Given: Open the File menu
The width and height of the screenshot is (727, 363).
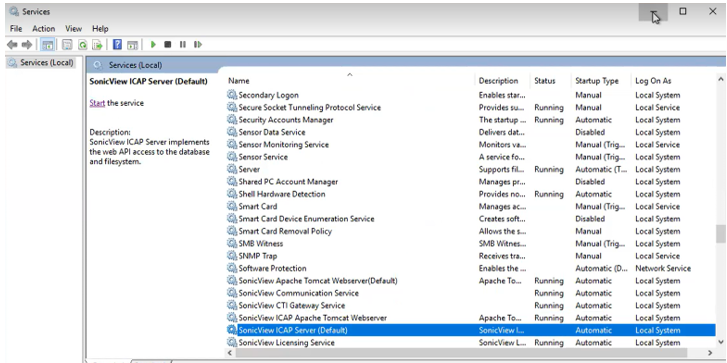Looking at the screenshot, I should [x=16, y=29].
